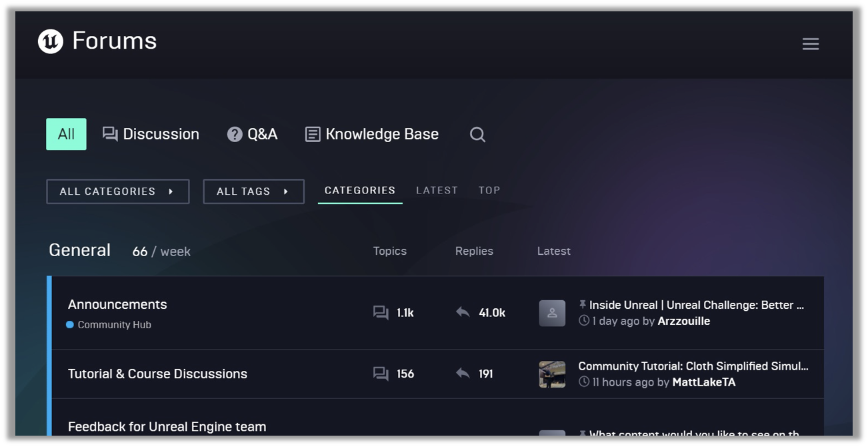Click the Arzzouille default avatar icon
868x447 pixels.
coord(552,313)
